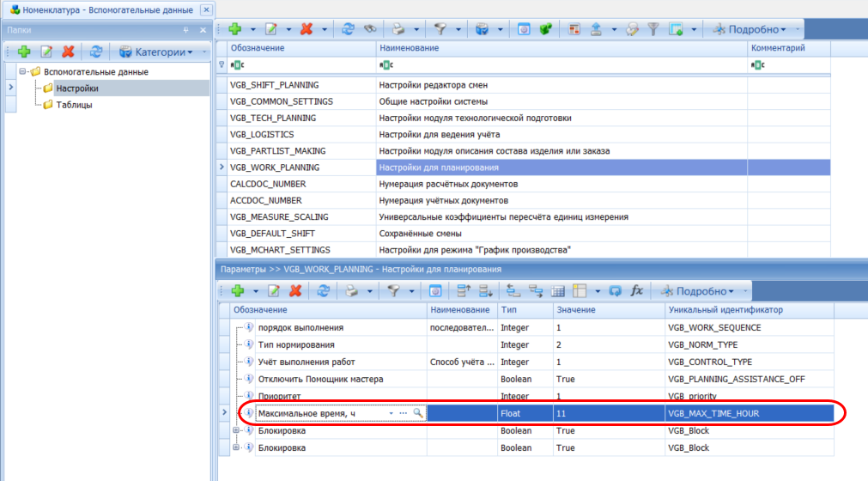Pin the Папки panel with pushpin icon

tap(186, 30)
